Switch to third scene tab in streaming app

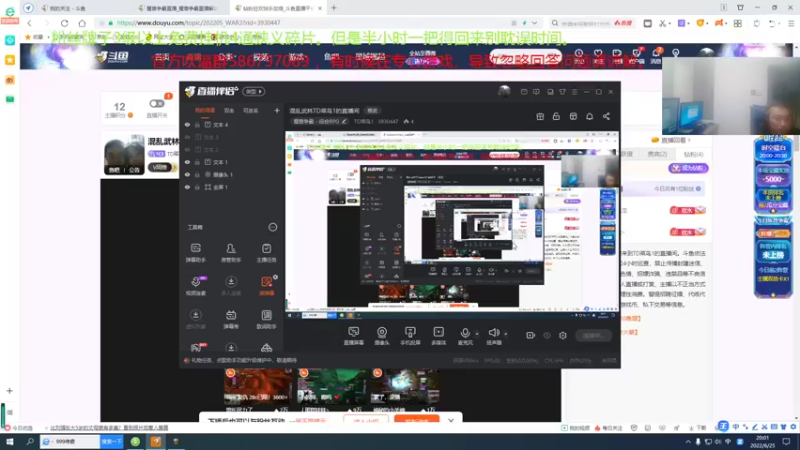pos(250,110)
